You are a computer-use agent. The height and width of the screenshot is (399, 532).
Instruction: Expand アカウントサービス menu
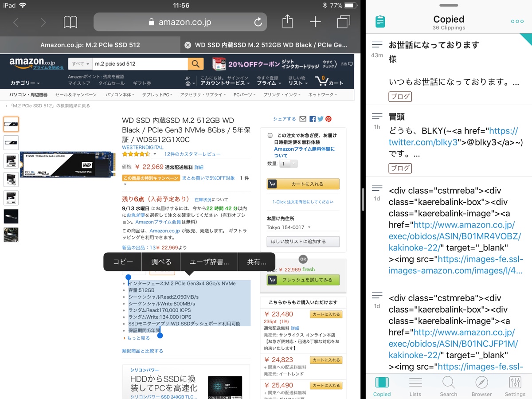click(x=224, y=83)
